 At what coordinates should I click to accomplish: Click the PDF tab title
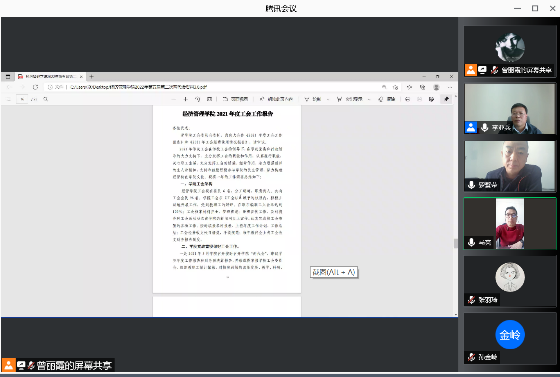tap(50, 76)
